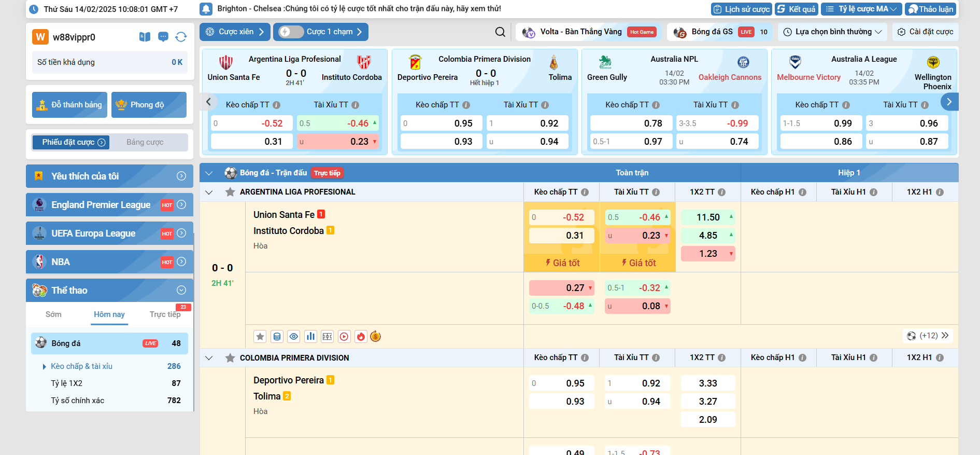
Task: Open the live stream play icon
Action: pyautogui.click(x=344, y=337)
